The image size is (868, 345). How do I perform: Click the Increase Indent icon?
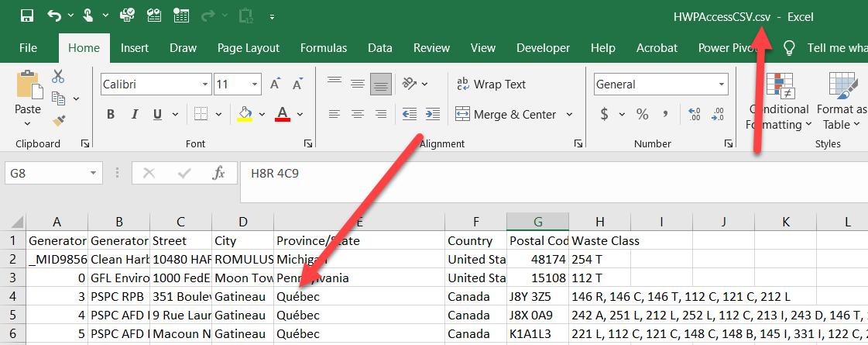[433, 115]
